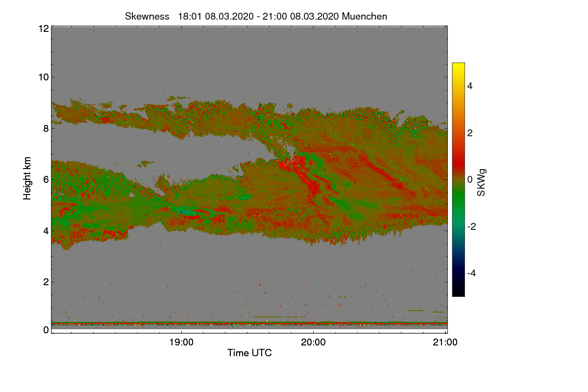Click the height tick label 0

46,330
